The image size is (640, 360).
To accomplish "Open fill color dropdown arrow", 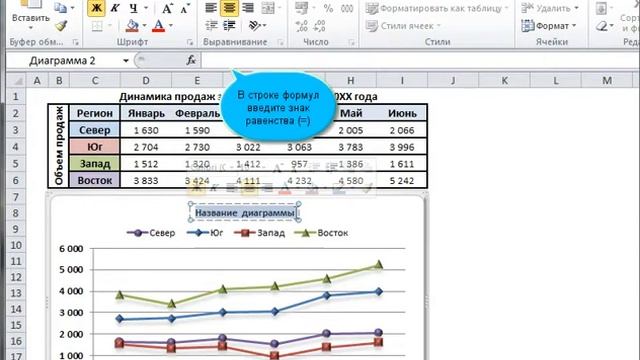I will 144,26.
